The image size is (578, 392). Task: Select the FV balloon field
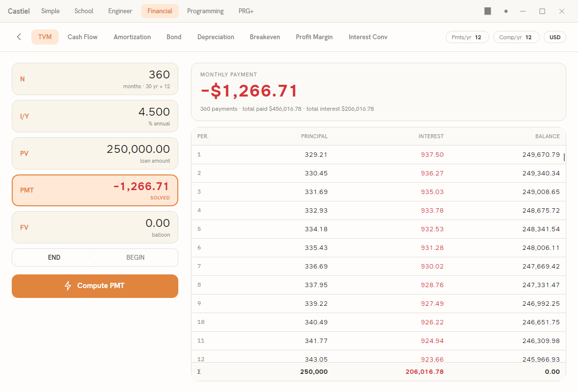pos(95,227)
